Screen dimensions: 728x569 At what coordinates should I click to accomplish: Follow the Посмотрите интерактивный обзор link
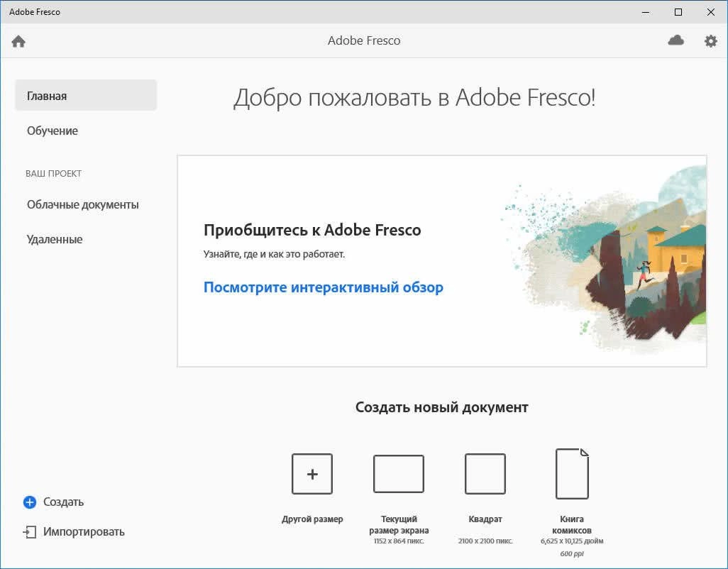point(324,287)
